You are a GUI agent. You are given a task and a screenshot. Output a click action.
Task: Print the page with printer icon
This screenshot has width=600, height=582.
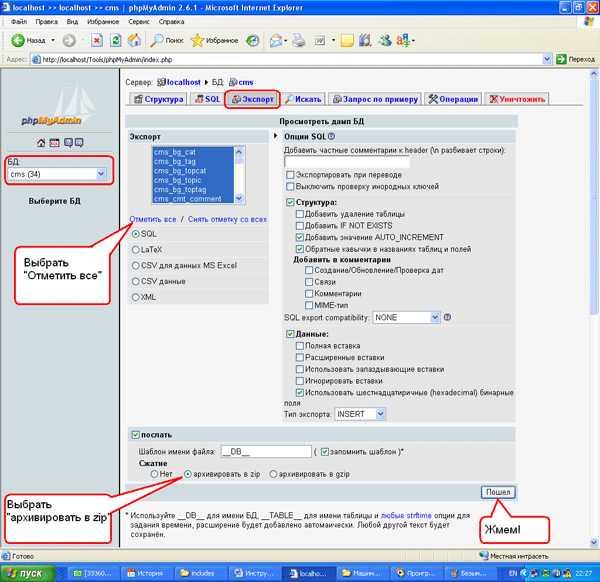pyautogui.click(x=299, y=40)
